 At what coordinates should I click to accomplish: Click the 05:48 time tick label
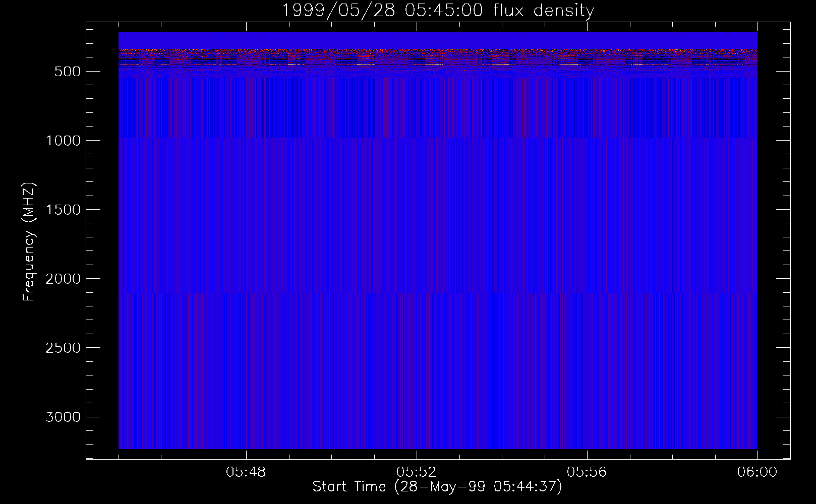(x=246, y=472)
